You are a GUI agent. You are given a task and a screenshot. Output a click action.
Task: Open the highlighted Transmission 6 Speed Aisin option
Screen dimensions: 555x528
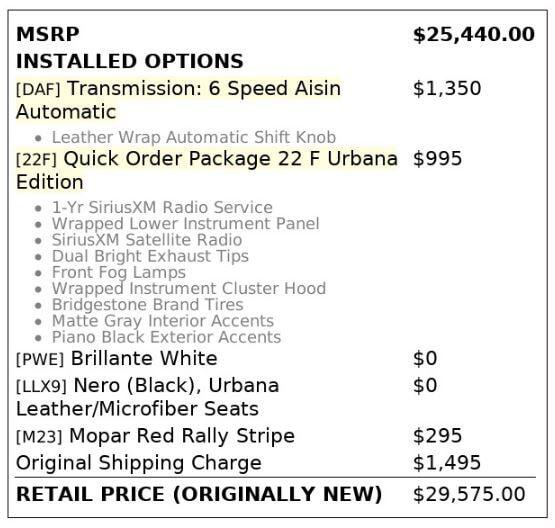[x=178, y=100]
